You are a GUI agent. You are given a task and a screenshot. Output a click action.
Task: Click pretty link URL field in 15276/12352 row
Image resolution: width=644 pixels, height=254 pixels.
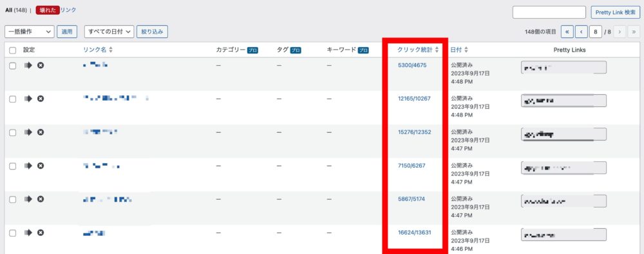point(563,134)
